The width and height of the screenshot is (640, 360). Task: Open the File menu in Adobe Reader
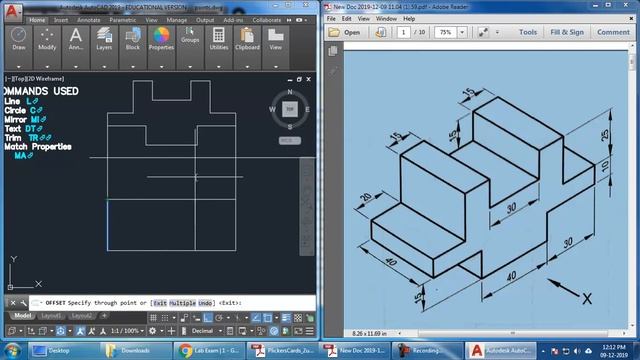(331, 19)
